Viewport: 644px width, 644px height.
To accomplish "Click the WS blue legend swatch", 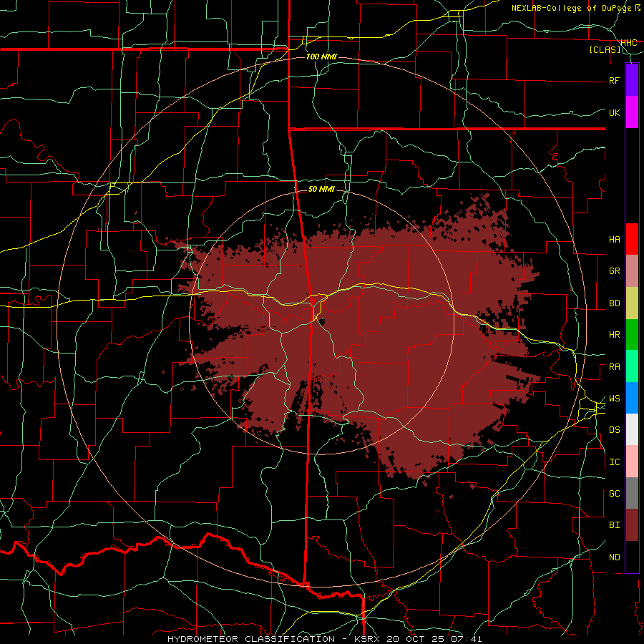I will pos(632,398).
